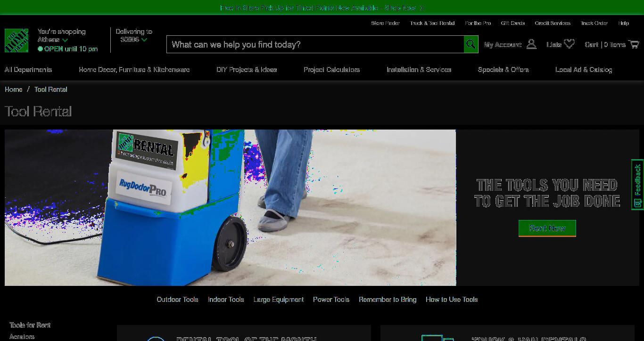
Task: Click the Home Depot logo
Action: [17, 41]
